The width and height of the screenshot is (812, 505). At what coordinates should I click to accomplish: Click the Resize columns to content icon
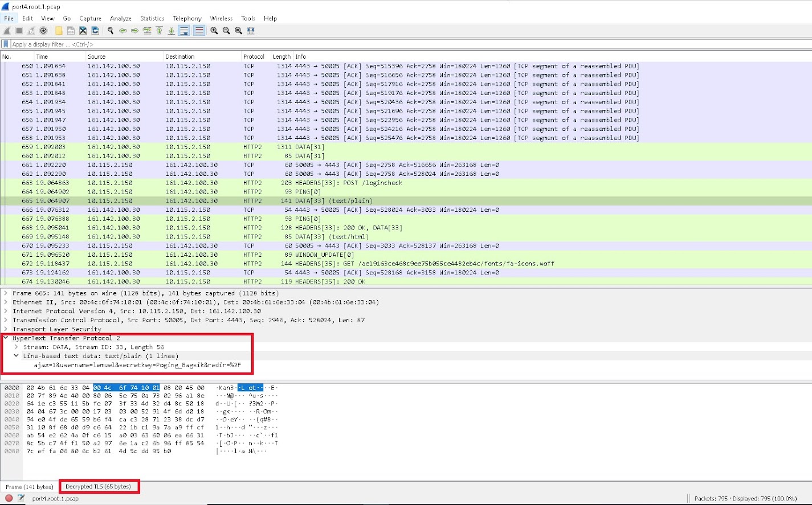point(251,31)
